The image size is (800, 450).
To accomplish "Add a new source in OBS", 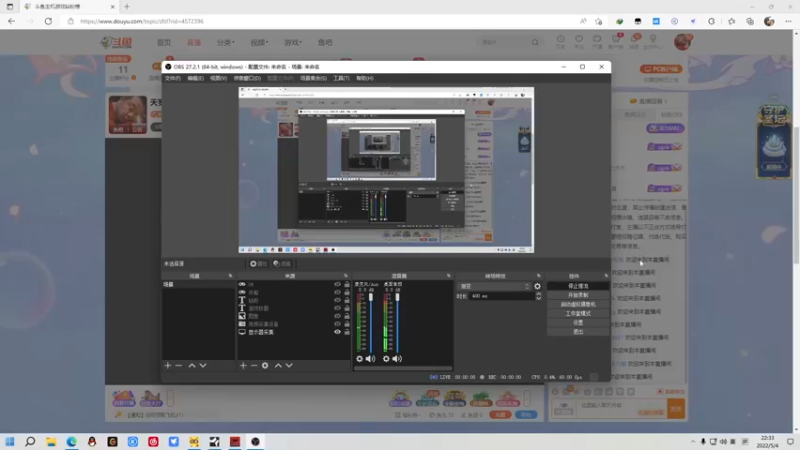I will click(x=243, y=365).
